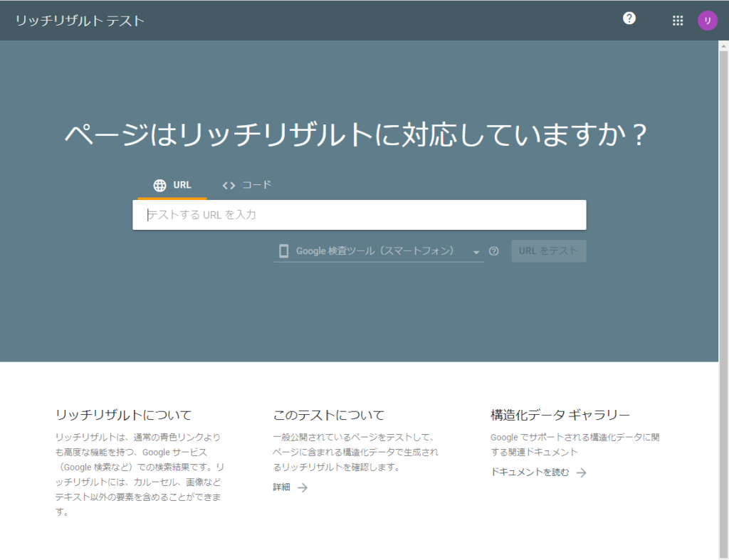The height and width of the screenshot is (560, 729).
Task: Open the 詳細 link
Action: pyautogui.click(x=281, y=487)
